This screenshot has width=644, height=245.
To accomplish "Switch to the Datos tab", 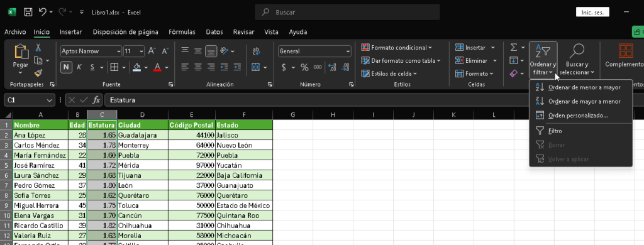I will click(x=214, y=32).
